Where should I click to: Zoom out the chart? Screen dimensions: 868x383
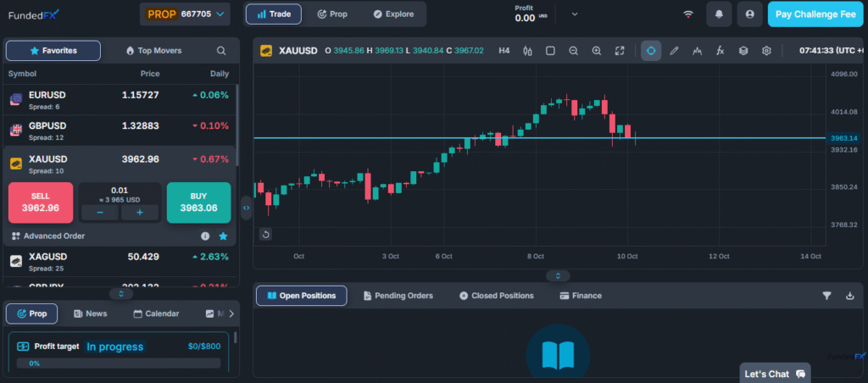point(574,51)
